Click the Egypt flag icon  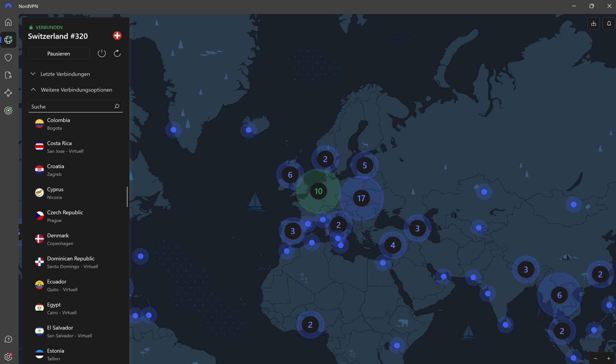point(39,308)
